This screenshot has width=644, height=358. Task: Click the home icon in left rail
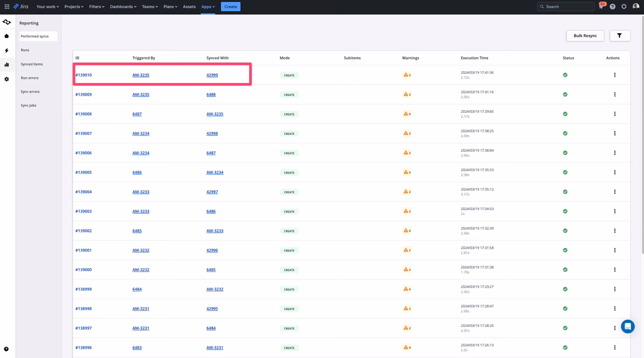point(7,36)
